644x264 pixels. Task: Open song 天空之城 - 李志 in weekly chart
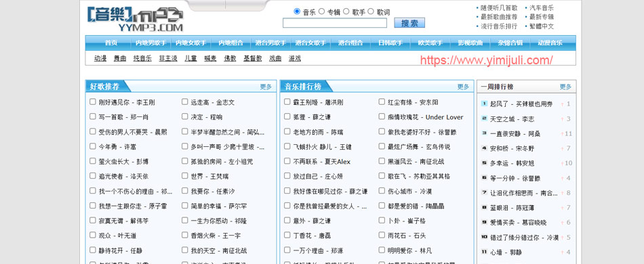pyautogui.click(x=512, y=119)
